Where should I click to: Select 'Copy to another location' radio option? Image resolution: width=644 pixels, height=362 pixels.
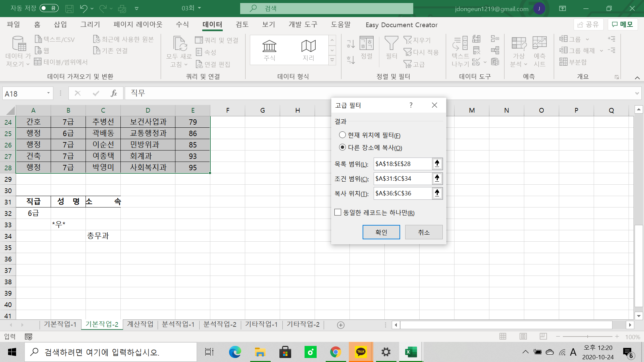[x=342, y=147]
